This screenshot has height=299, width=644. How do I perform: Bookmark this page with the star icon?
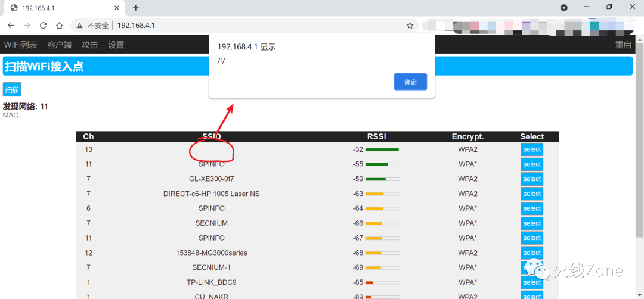(x=410, y=26)
